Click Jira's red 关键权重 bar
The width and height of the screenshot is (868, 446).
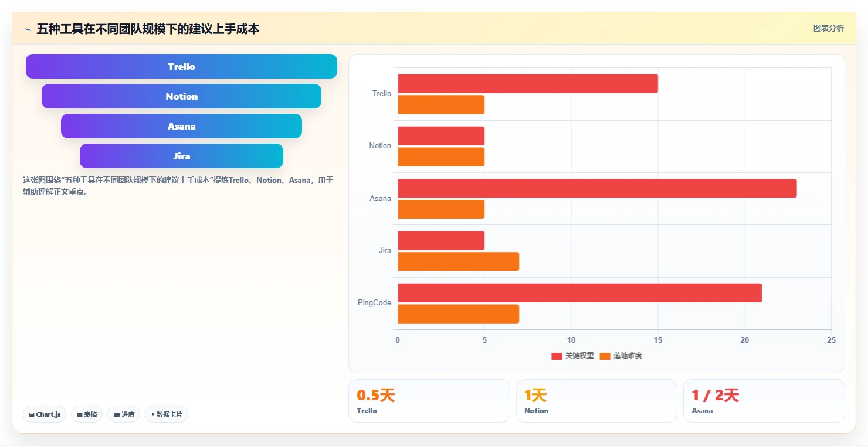(x=441, y=240)
